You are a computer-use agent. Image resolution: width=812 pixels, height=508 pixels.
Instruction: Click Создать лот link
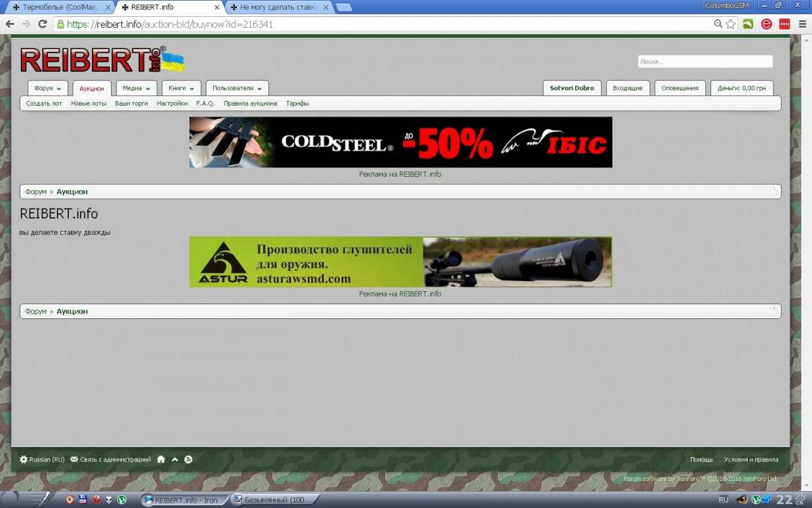pyautogui.click(x=44, y=104)
